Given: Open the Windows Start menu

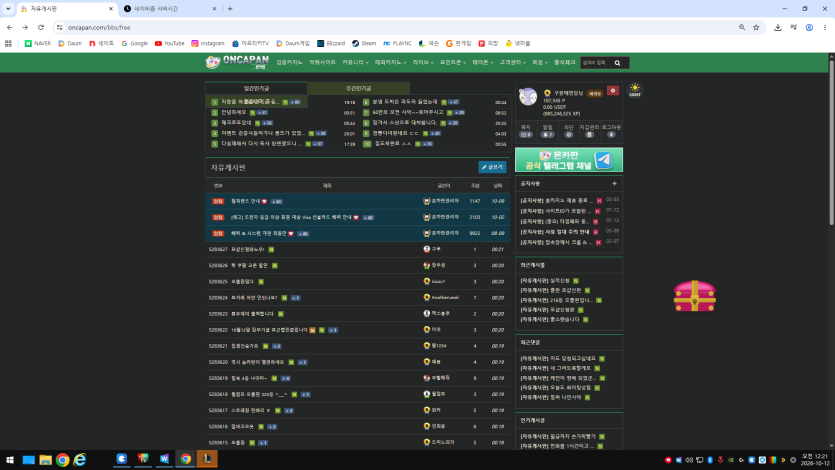Looking at the screenshot, I should tap(10, 459).
